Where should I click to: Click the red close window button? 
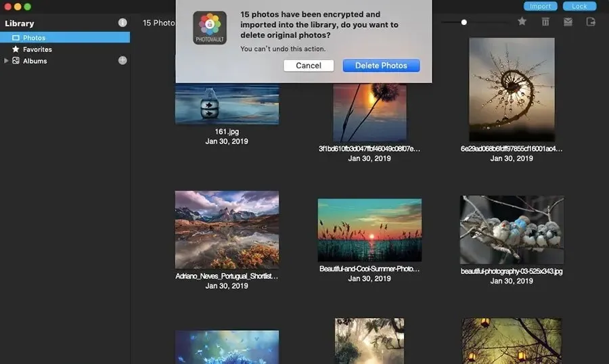pyautogui.click(x=7, y=7)
